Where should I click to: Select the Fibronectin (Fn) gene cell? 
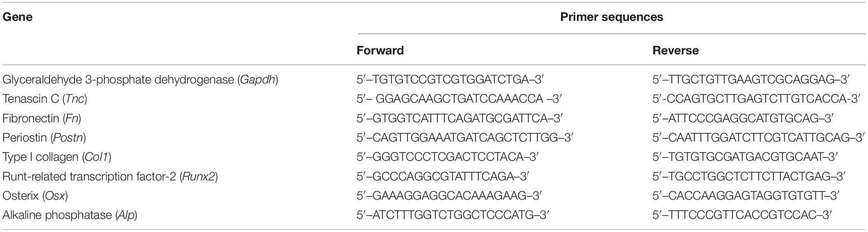pos(42,119)
